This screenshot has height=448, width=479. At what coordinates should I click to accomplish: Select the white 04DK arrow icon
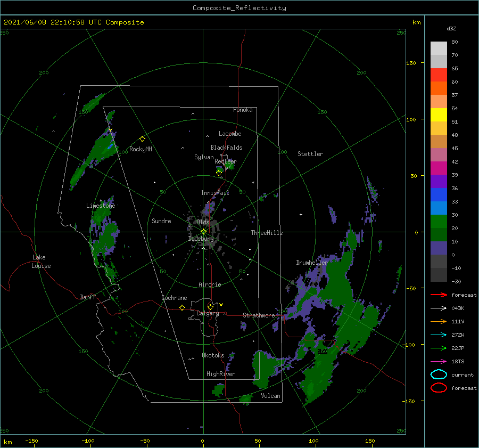(x=439, y=308)
